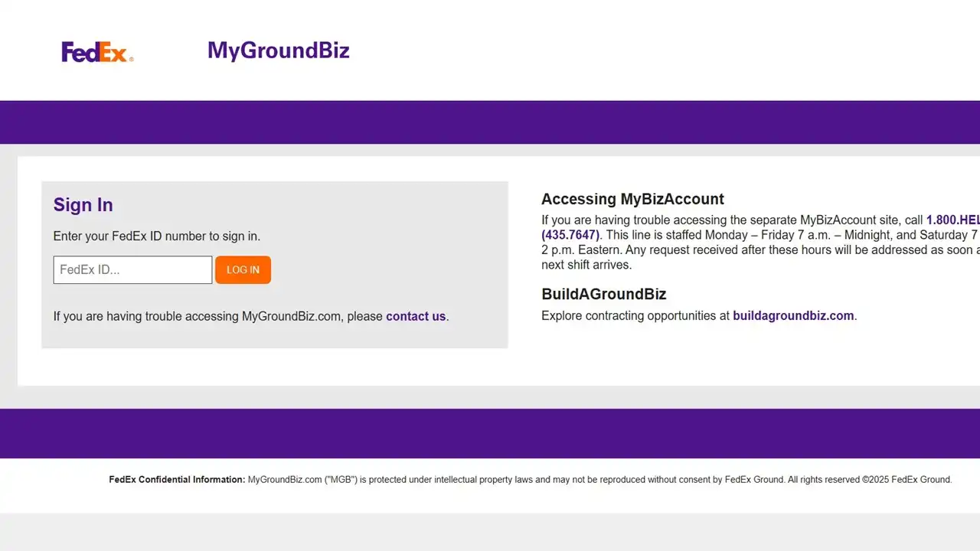
Task: Click the MyGroundBiz.com mention in footer
Action: 284,479
